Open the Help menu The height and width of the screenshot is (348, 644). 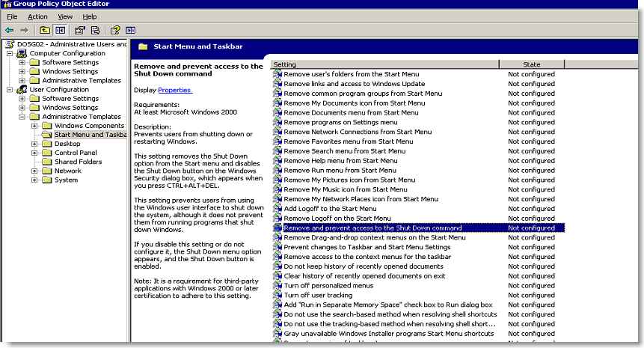[x=90, y=17]
